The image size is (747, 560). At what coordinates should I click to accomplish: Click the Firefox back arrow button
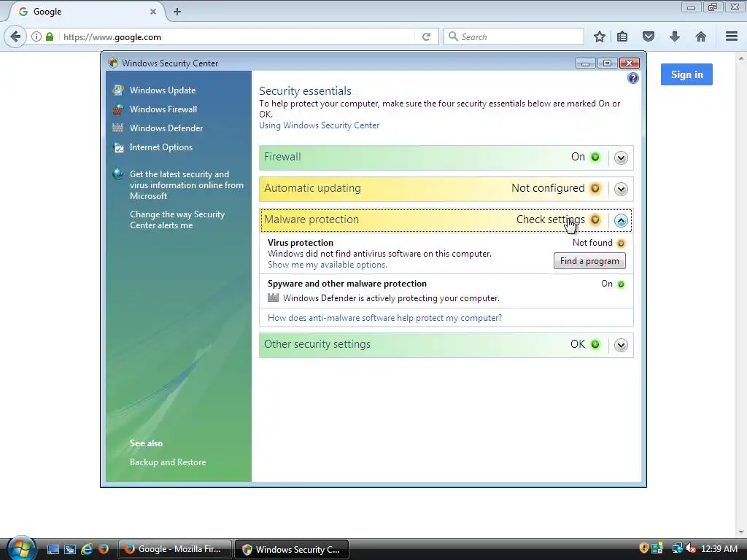click(15, 36)
